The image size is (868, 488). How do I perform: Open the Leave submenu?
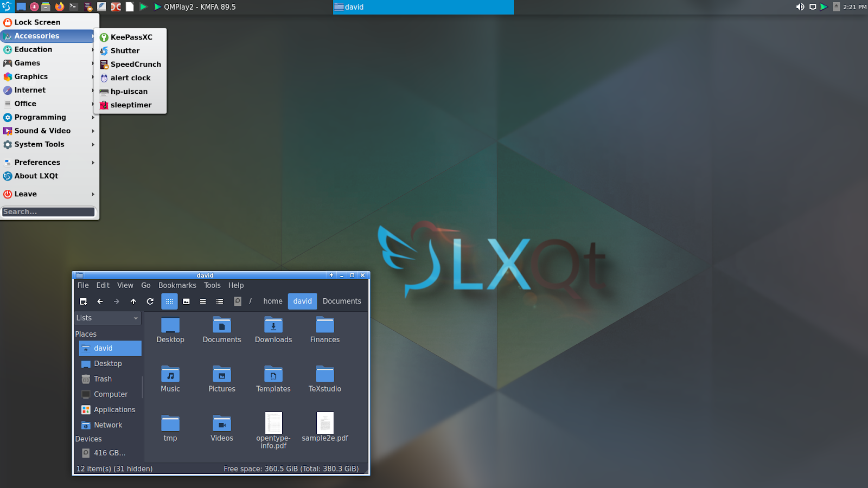pyautogui.click(x=49, y=194)
